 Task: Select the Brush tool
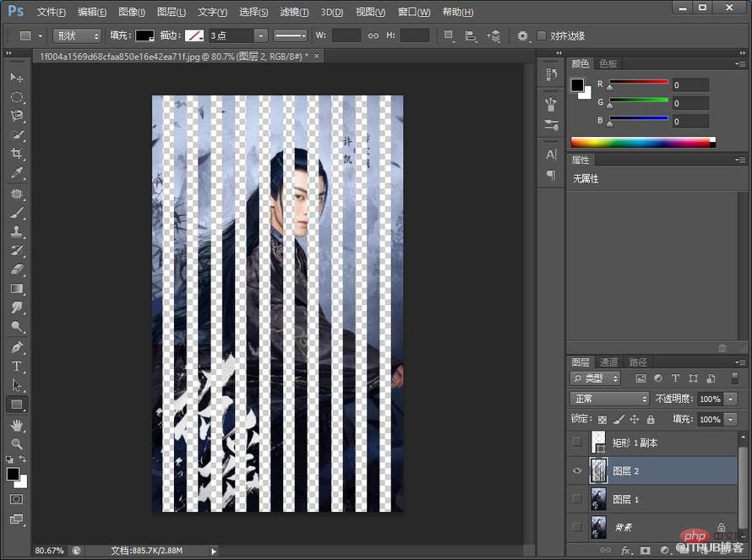(x=17, y=213)
